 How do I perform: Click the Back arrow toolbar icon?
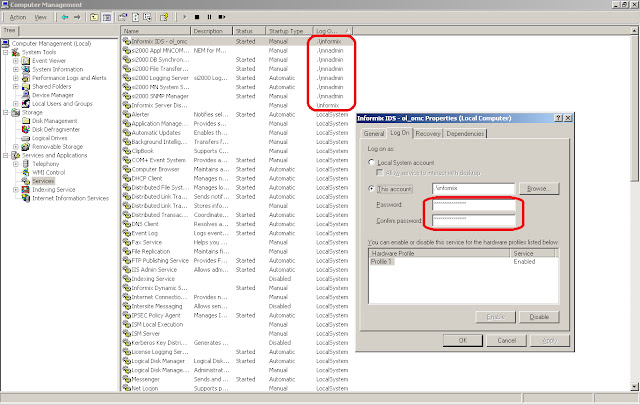(65, 17)
